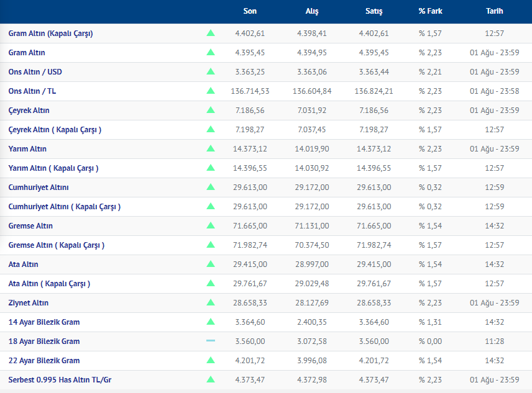Open the Ata Altın link
The height and width of the screenshot is (393, 532).
tap(24, 264)
